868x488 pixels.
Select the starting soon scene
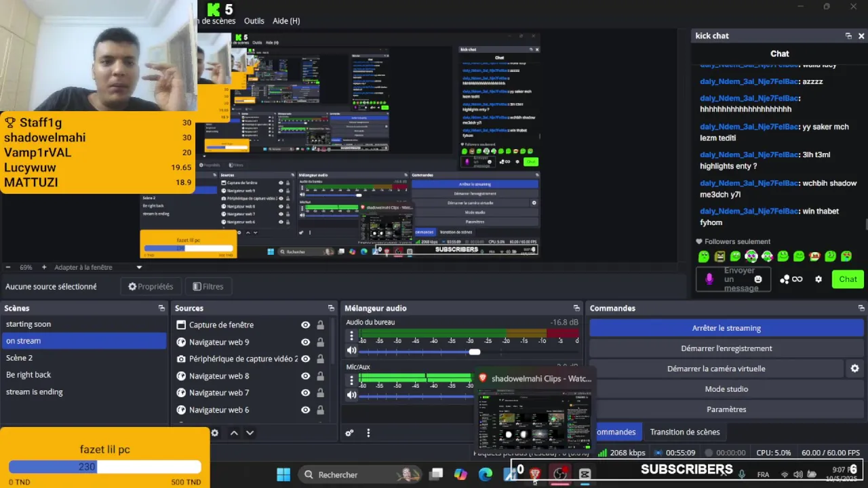click(83, 324)
